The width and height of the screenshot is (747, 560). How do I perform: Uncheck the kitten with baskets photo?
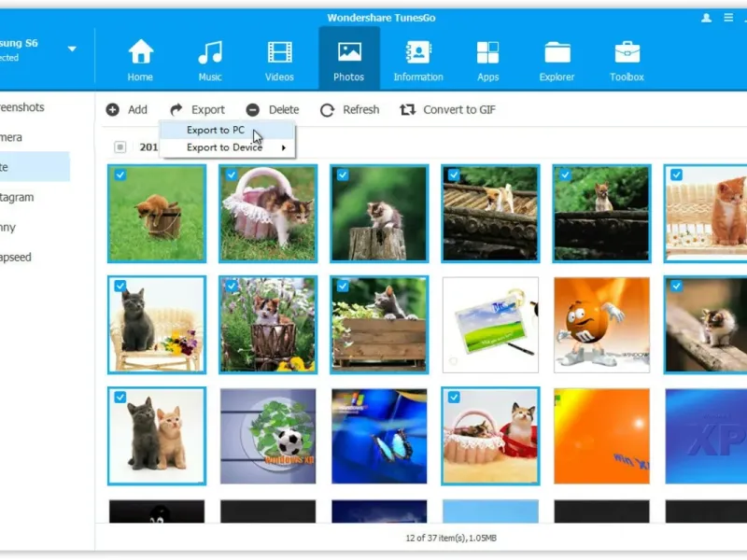point(454,398)
